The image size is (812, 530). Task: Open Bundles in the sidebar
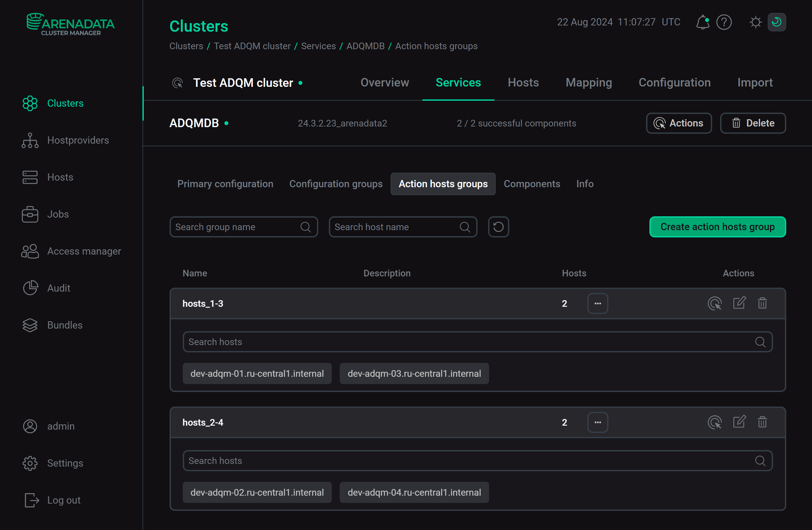[53, 325]
